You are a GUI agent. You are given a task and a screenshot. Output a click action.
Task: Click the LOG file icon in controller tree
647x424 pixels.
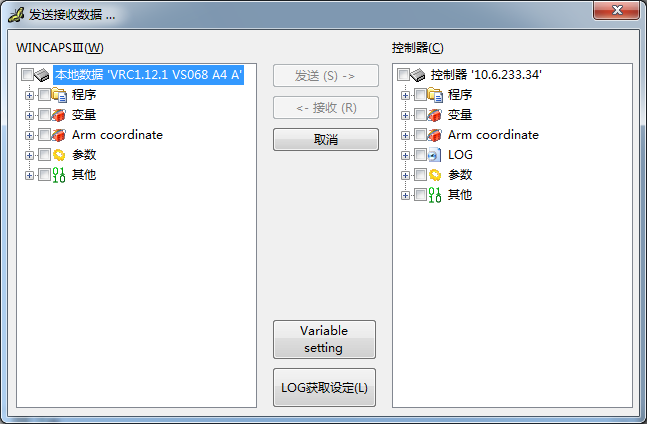click(434, 155)
